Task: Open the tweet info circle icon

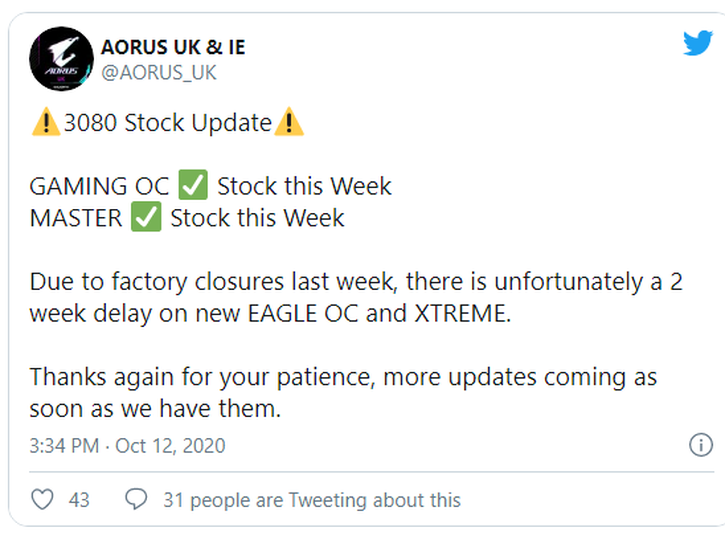Action: click(x=701, y=445)
